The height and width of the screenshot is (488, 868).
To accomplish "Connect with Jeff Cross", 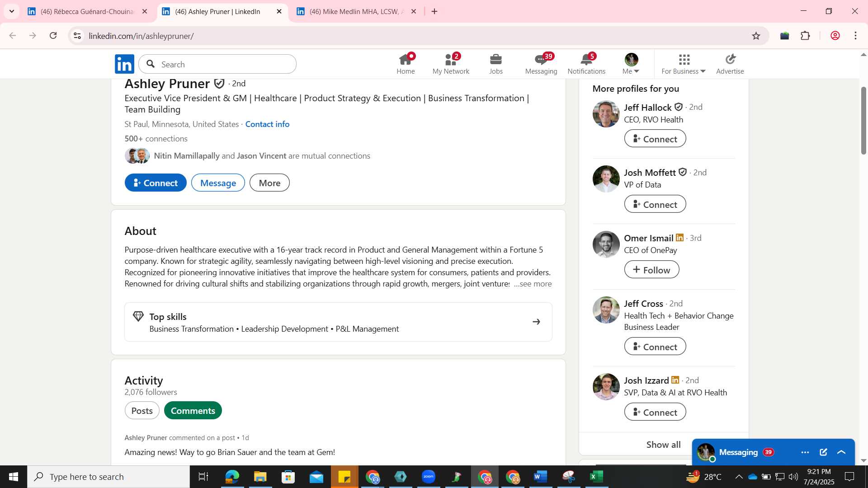I will coord(655,346).
